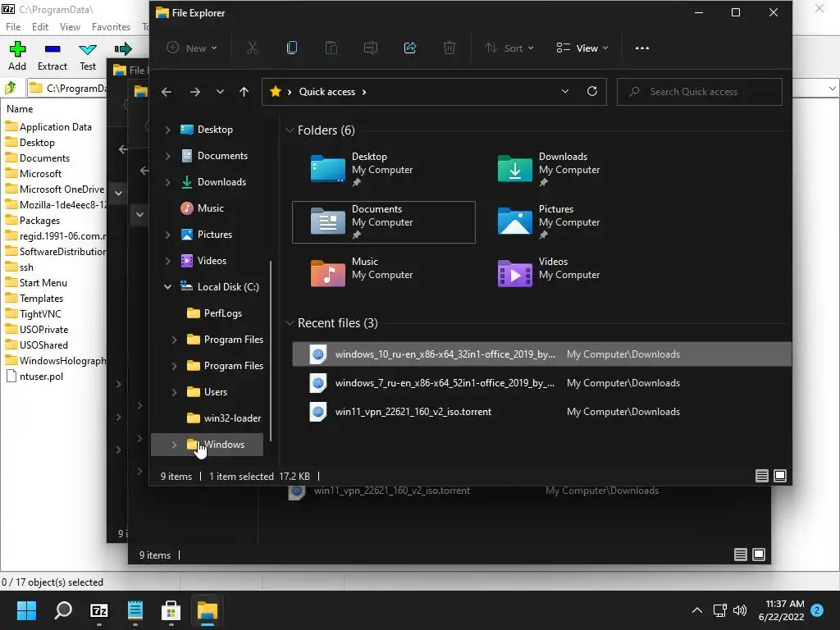Click the Name column header in 7-Zip
Viewport: 840px width, 630px height.
(x=20, y=109)
